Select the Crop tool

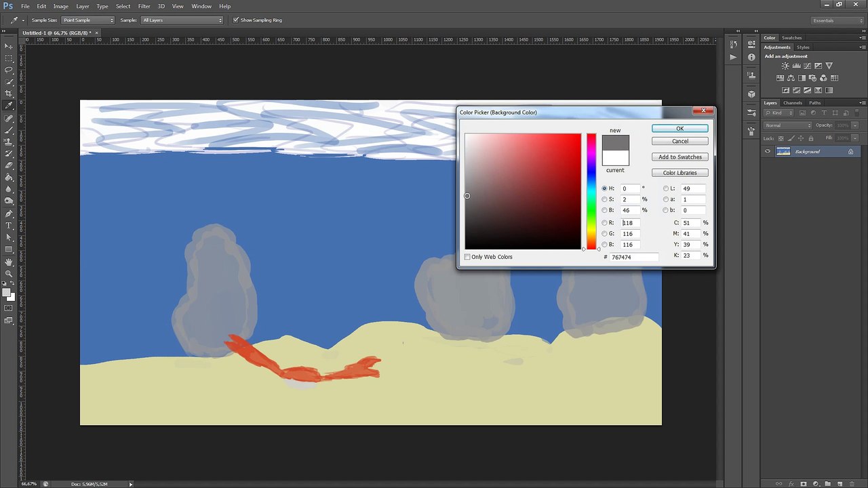tap(9, 94)
